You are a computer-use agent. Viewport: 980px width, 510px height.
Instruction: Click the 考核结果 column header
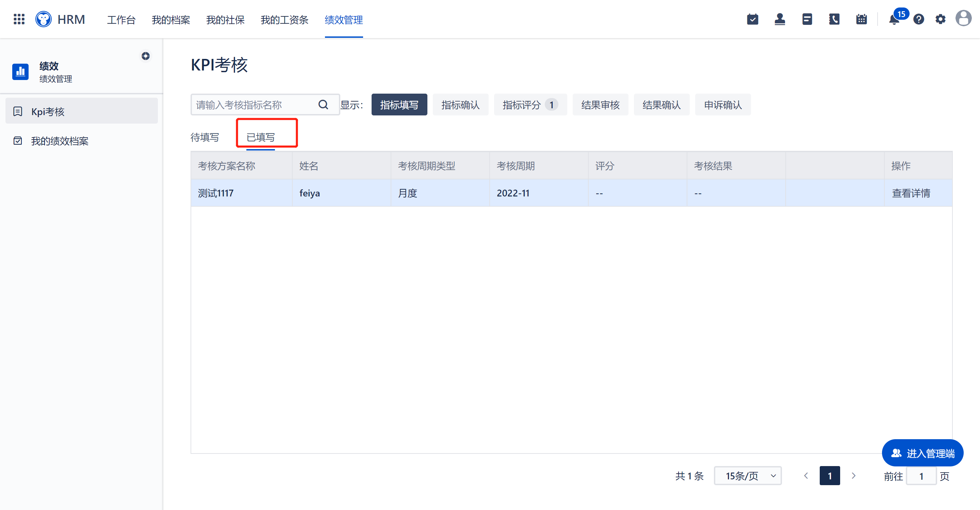tap(736, 166)
